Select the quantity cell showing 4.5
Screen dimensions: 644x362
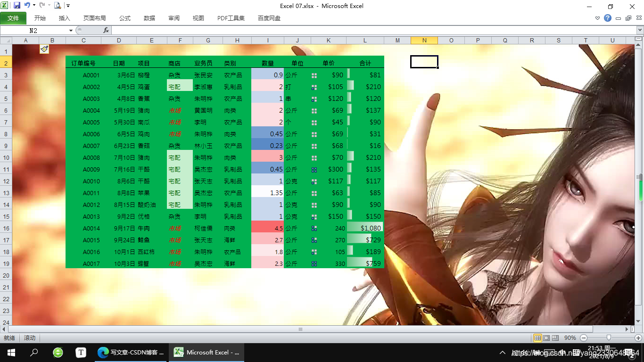pyautogui.click(x=268, y=228)
